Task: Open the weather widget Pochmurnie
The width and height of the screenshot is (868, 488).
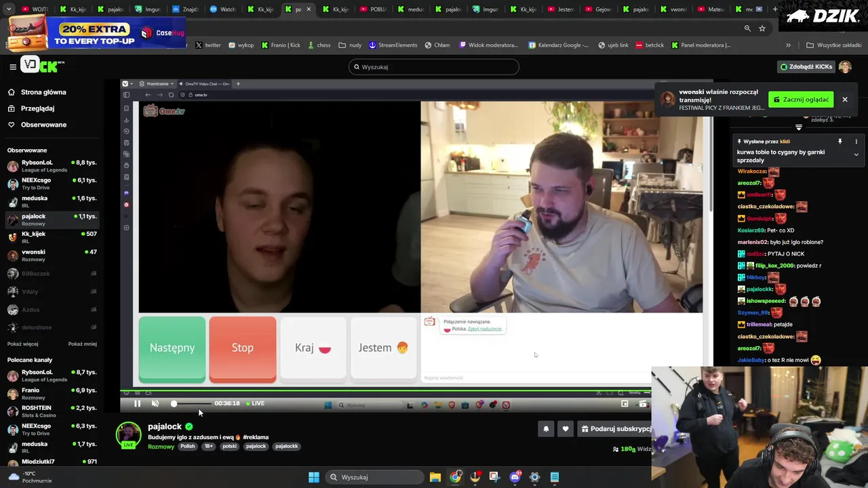Action: tap(28, 477)
